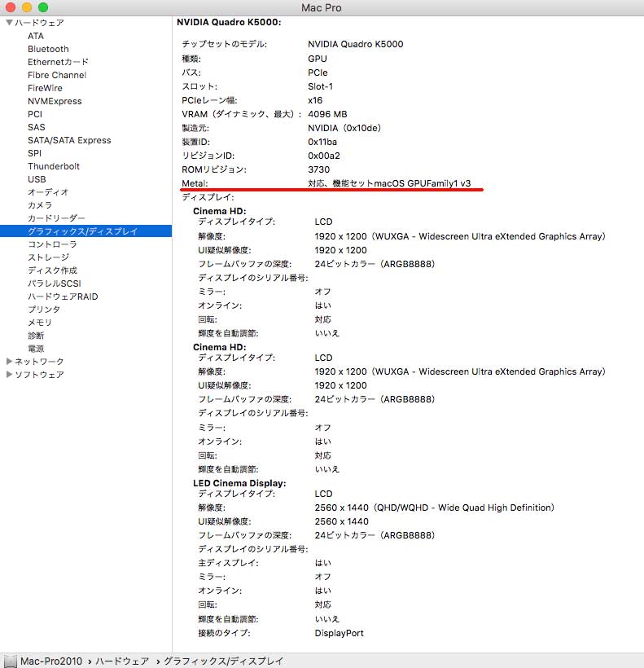
Task: Click the chipset model value NVIDIA Quadro K5000
Action: [356, 44]
